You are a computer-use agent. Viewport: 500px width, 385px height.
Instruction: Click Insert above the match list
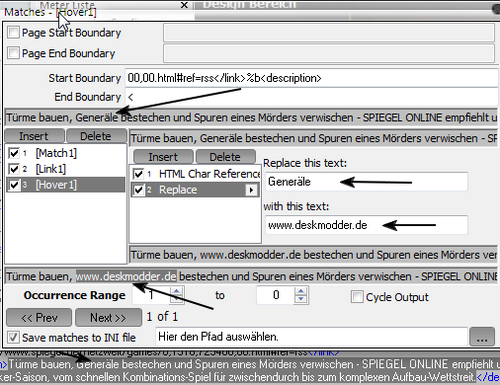(34, 136)
